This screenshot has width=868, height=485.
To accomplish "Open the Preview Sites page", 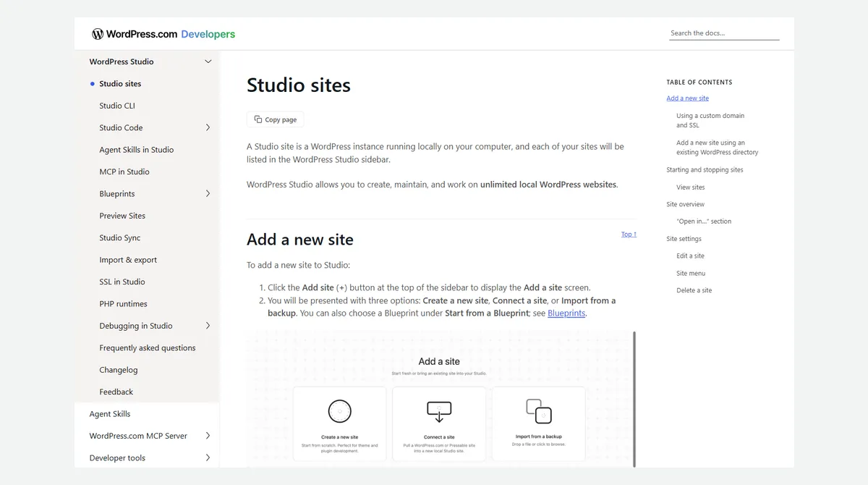I will pyautogui.click(x=122, y=216).
